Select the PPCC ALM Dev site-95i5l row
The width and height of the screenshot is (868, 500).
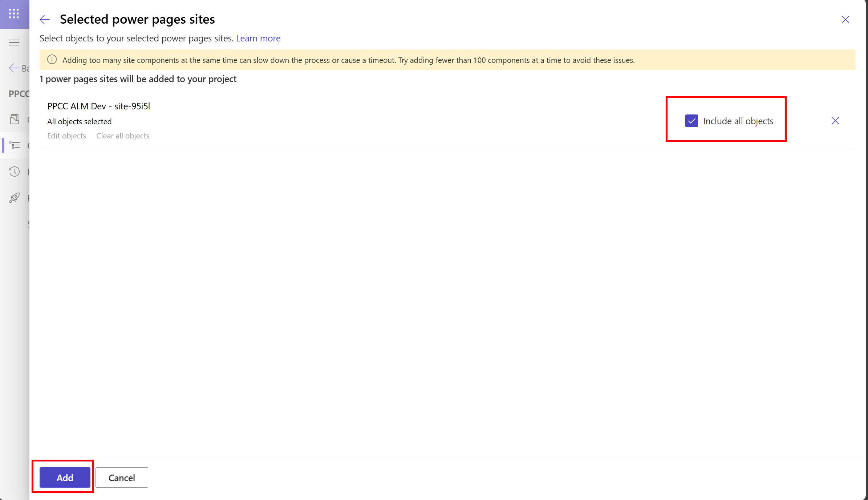tap(98, 106)
